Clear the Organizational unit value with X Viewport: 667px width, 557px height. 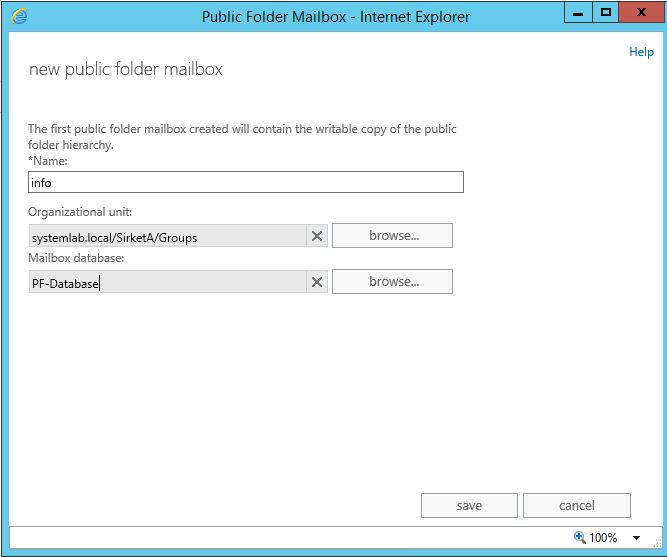317,236
